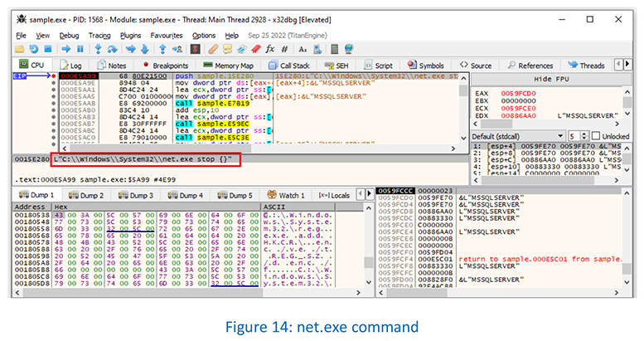Find intermodular calls icon

point(317,49)
